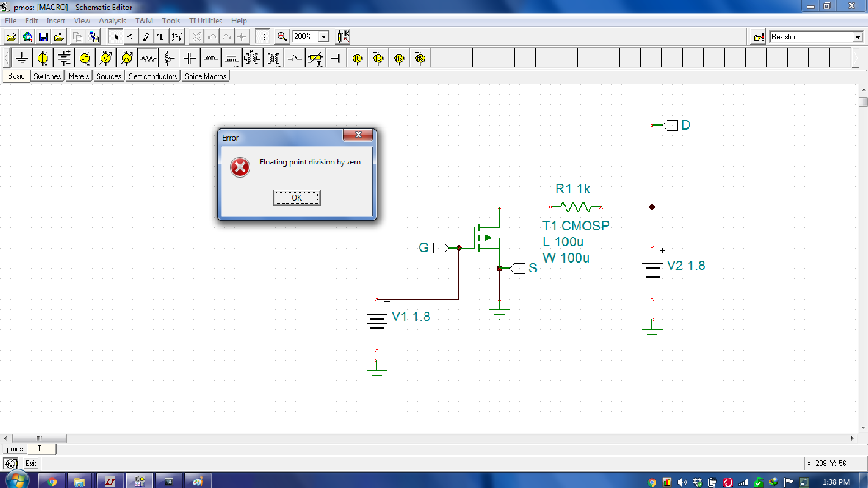Viewport: 868px width, 488px height.
Task: Click OK in the Error dialog
Action: point(297,198)
